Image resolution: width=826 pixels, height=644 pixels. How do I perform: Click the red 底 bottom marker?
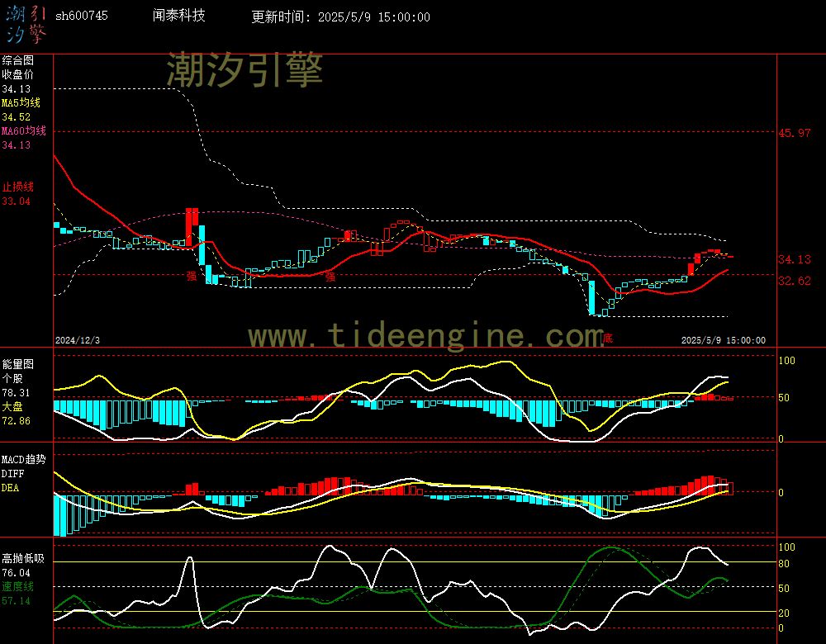(x=607, y=338)
